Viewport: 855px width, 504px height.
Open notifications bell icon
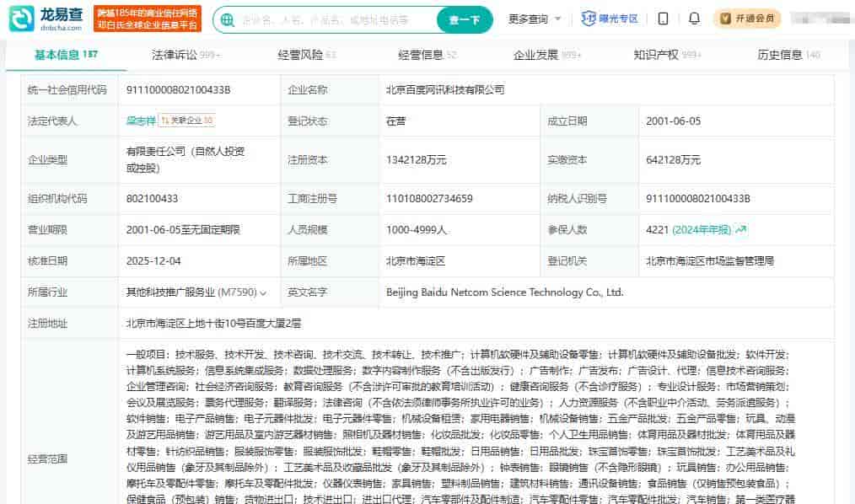tap(694, 19)
